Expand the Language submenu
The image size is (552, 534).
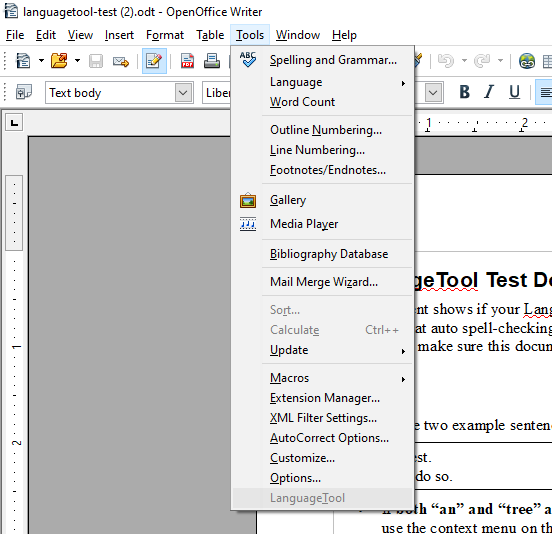pyautogui.click(x=322, y=82)
